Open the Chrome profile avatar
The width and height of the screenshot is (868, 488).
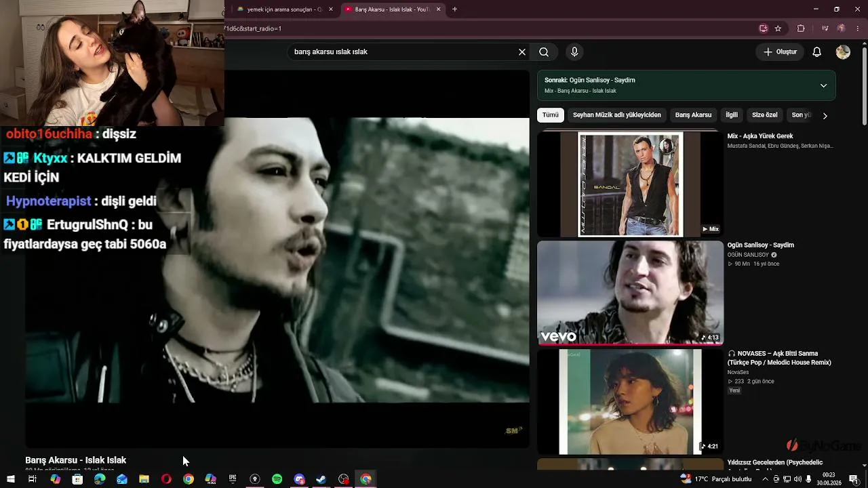pyautogui.click(x=842, y=28)
